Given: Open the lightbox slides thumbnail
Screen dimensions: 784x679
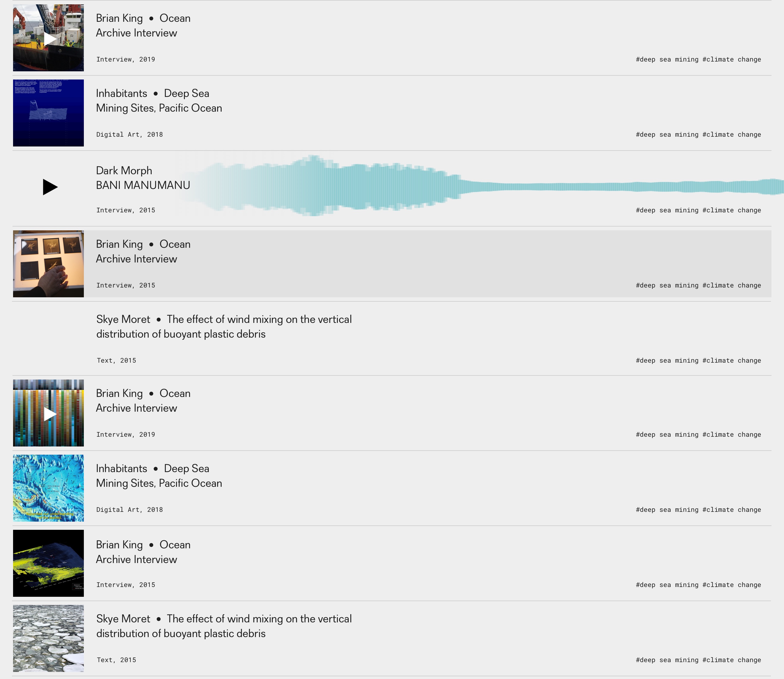Looking at the screenshot, I should click(48, 264).
